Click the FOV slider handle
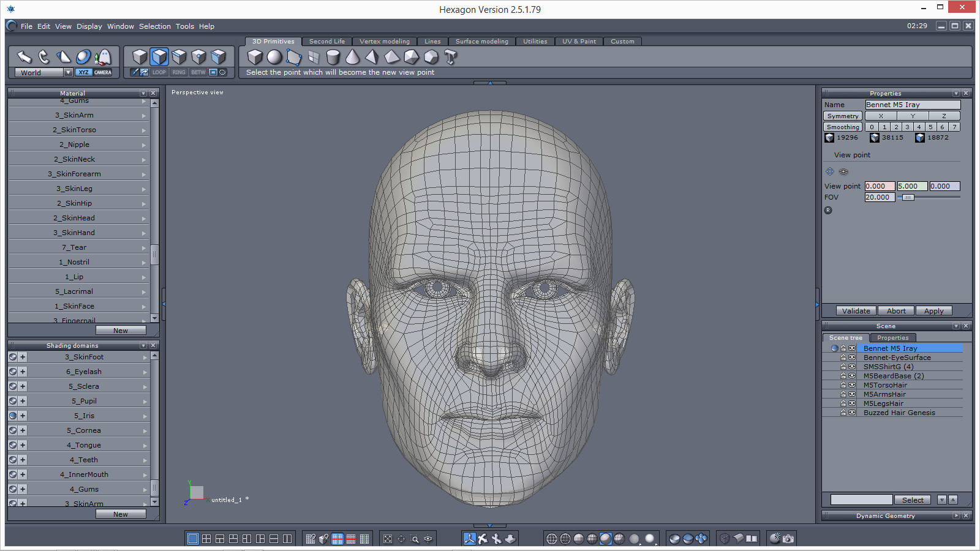 point(908,197)
